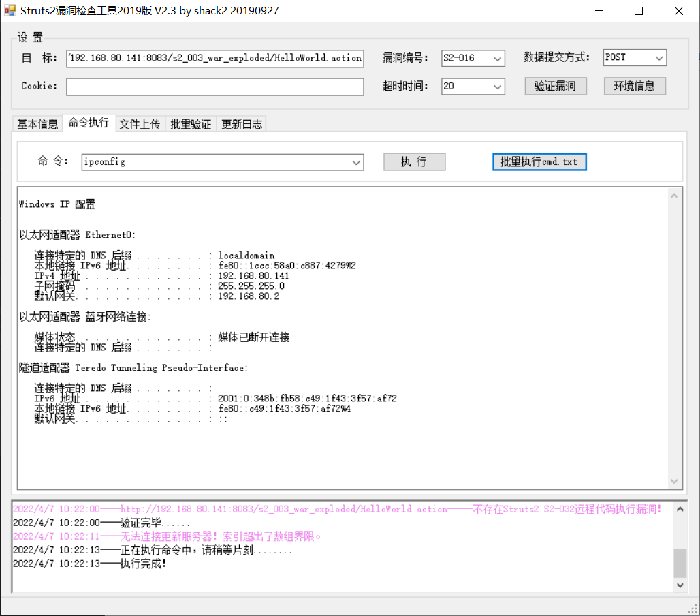Click the 执行完成! log entry
Image resolution: width=700 pixels, height=616 pixels.
point(89,564)
